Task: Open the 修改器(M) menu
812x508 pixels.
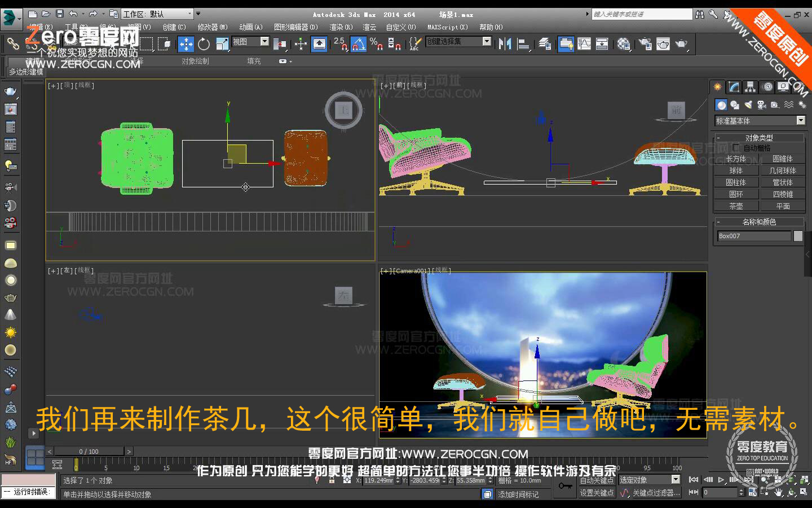Action: click(x=212, y=27)
